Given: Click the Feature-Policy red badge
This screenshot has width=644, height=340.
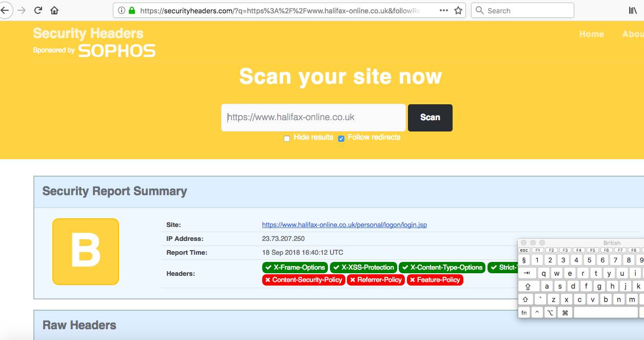Looking at the screenshot, I should [x=435, y=280].
